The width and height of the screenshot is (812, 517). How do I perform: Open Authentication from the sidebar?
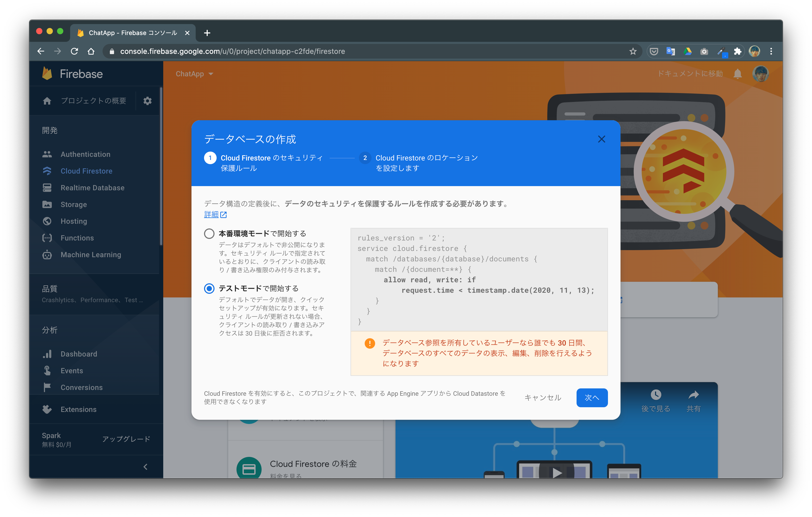coord(85,154)
